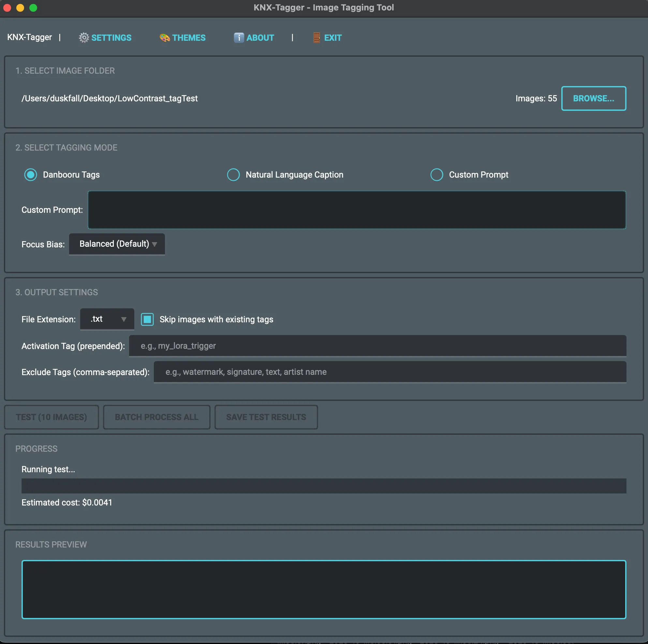Viewport: 648px width, 644px height.
Task: Open the THEMES menu
Action: coord(189,37)
